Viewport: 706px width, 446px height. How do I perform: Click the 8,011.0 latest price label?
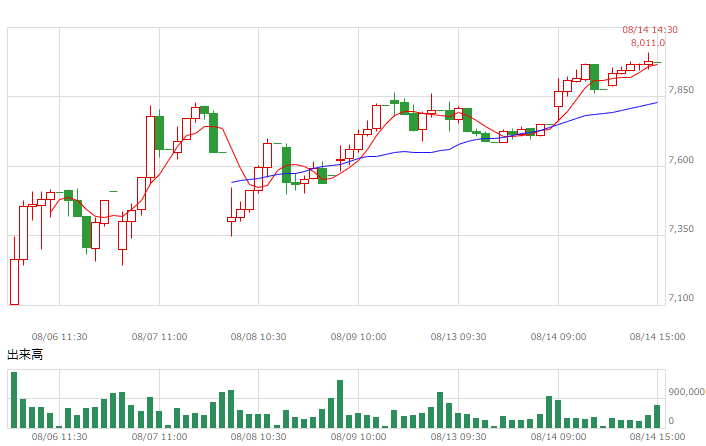[x=647, y=43]
